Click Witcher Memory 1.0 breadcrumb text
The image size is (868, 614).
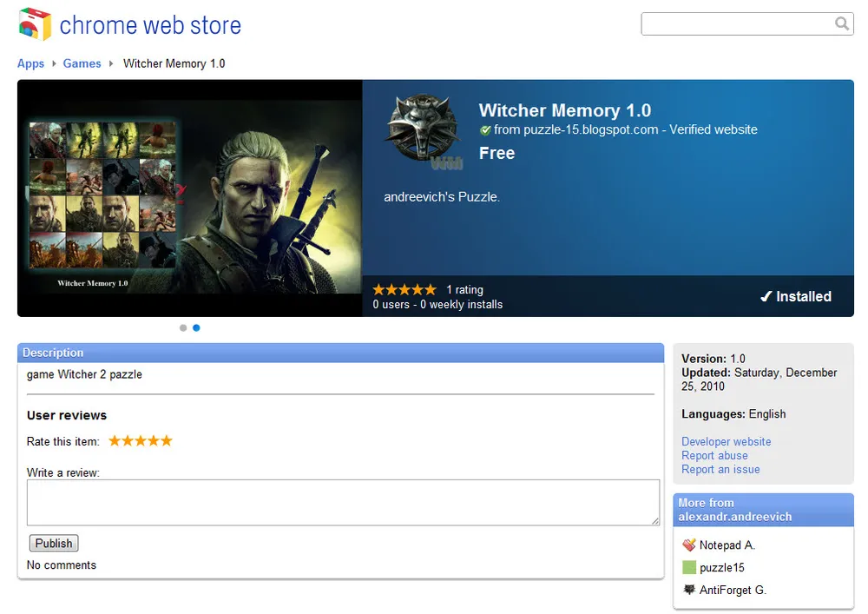click(174, 63)
